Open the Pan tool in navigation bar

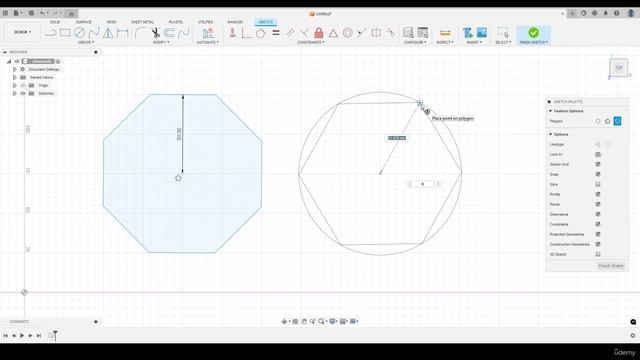[x=304, y=321]
